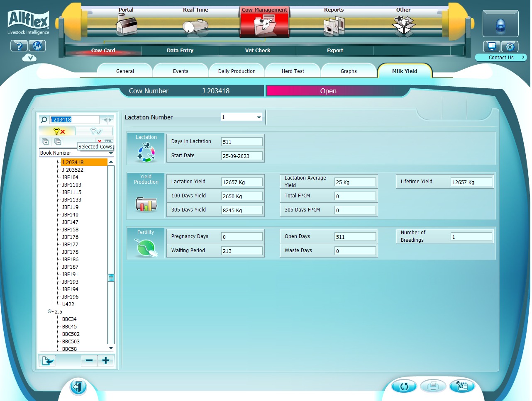Select cow JBF1103 in the list
532x401 pixels.
point(72,185)
